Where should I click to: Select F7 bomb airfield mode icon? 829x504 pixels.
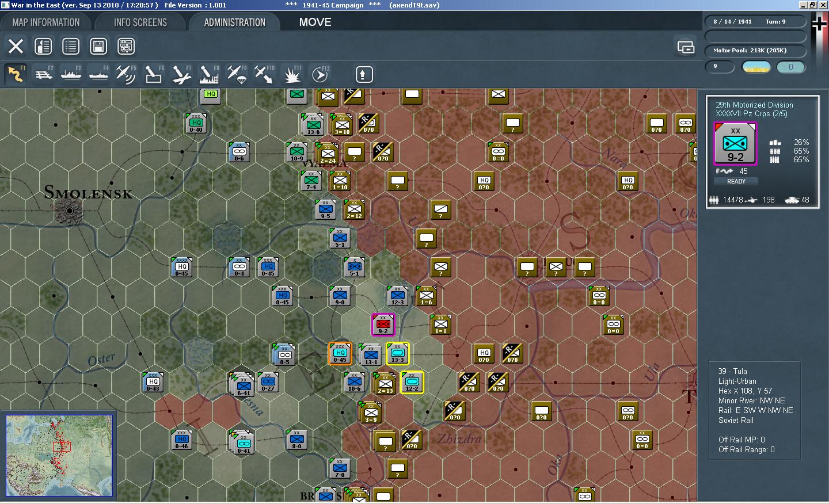point(181,74)
